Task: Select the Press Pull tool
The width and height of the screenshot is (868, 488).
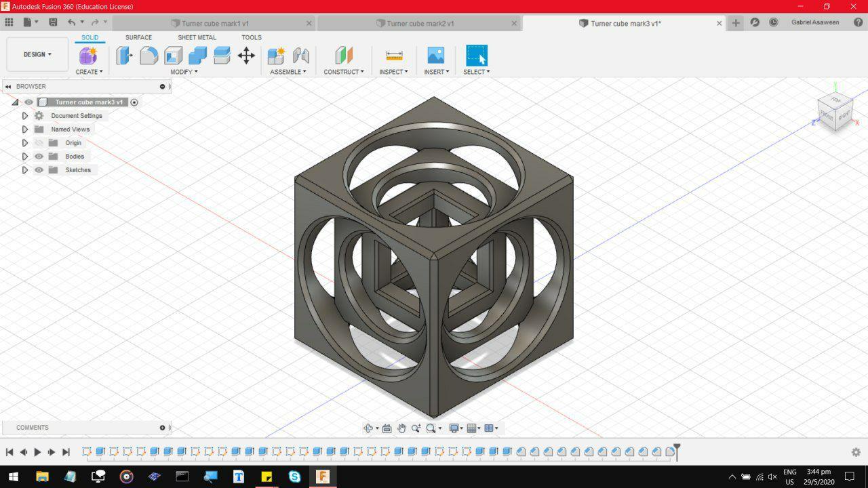Action: click(124, 56)
